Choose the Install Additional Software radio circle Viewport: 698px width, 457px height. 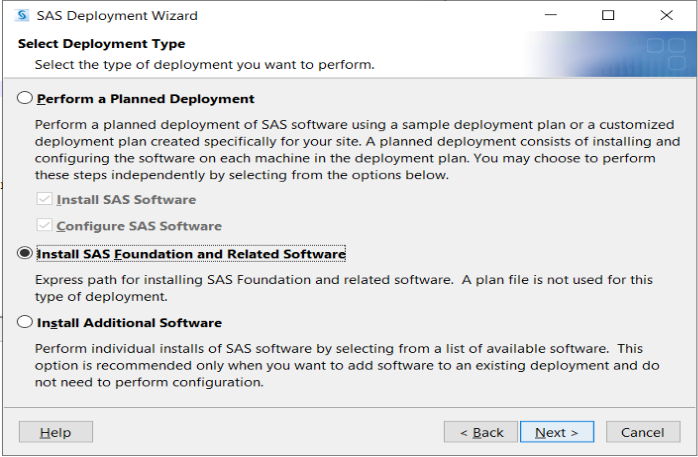(25, 322)
